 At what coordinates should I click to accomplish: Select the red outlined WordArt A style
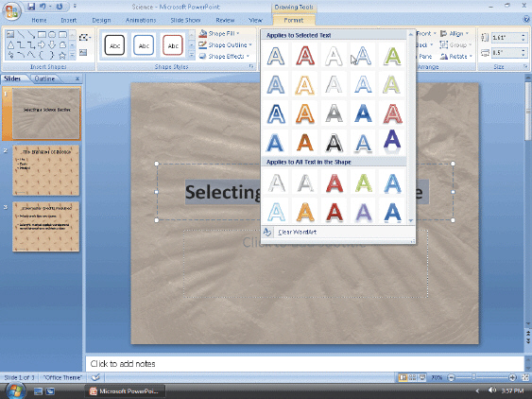pyautogui.click(x=305, y=56)
